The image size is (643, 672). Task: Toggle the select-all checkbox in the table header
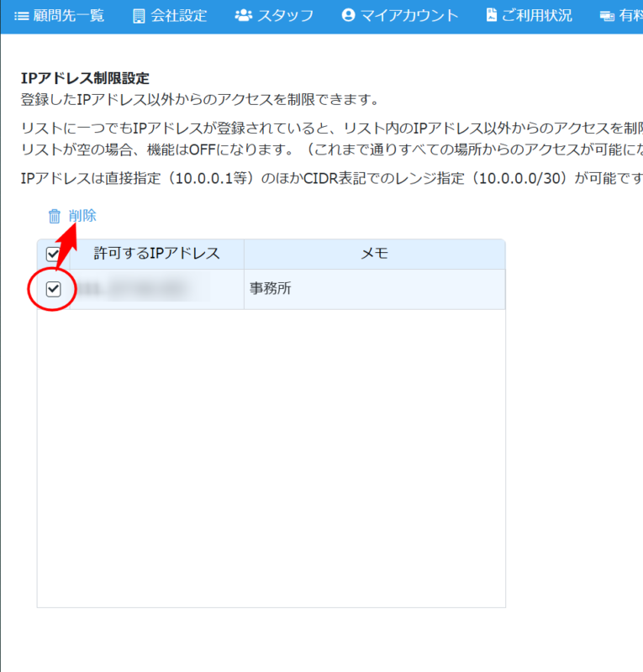[x=53, y=255]
